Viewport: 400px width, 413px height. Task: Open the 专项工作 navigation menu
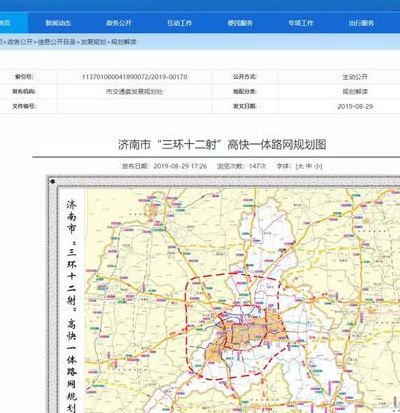(301, 23)
